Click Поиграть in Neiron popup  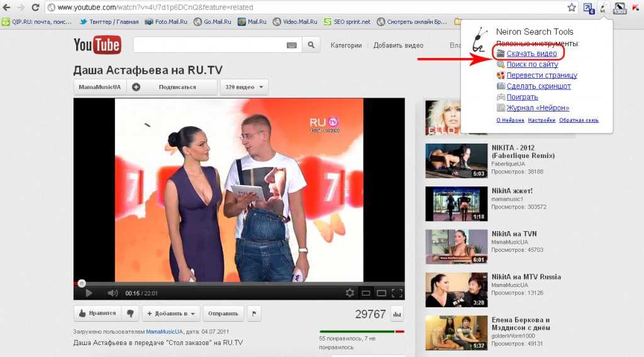pyautogui.click(x=522, y=97)
